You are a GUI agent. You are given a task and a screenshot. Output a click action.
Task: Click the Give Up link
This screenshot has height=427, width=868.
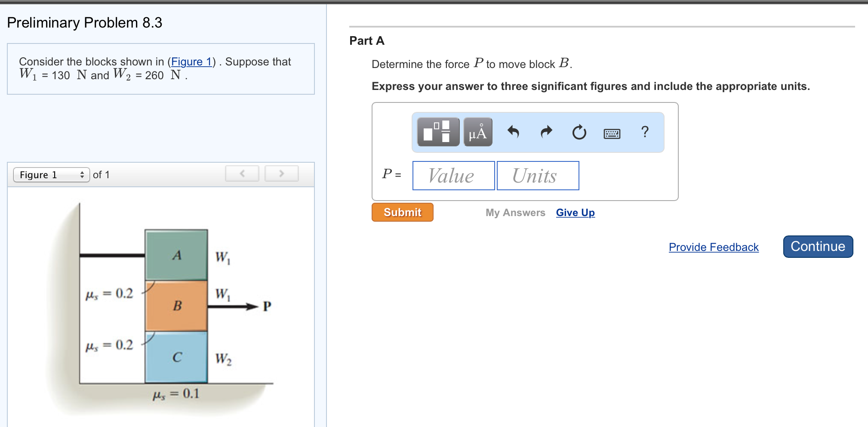[575, 212]
